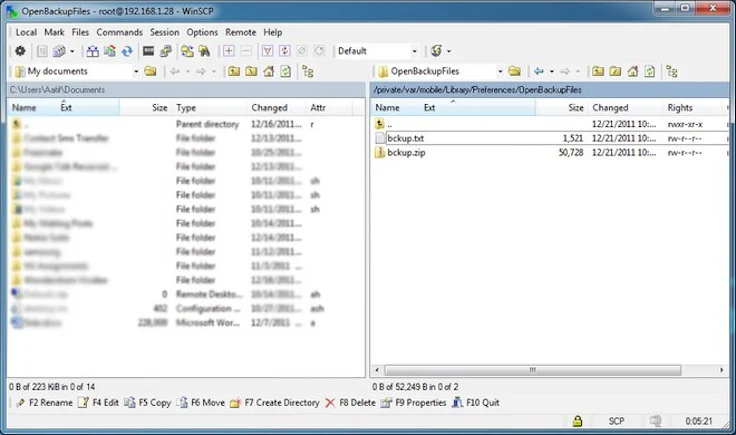736x435 pixels.
Task: Click the F6 Move button
Action: click(201, 403)
